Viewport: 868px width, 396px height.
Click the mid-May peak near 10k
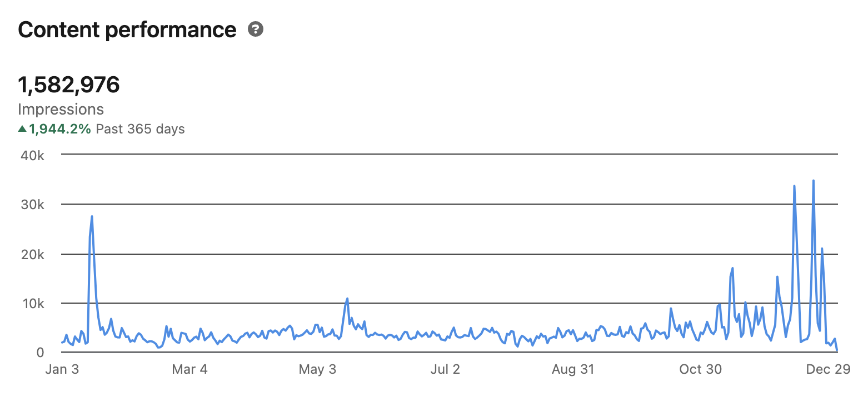347,299
